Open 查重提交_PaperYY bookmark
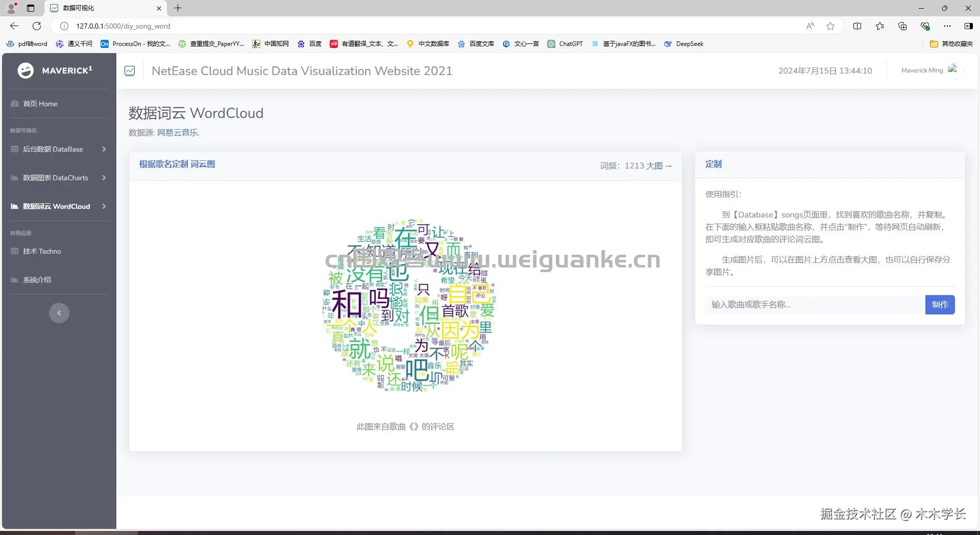Screen dimensions: 980x535 click(x=211, y=44)
